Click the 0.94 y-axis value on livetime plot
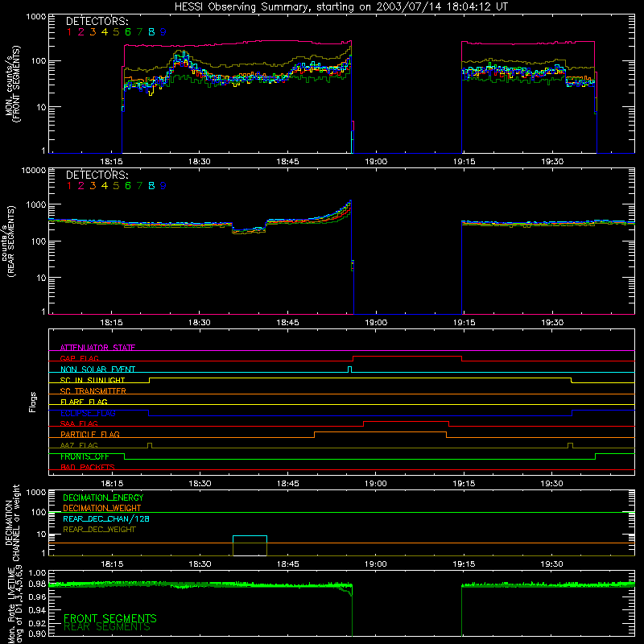This screenshot has width=644, height=644. coord(37,610)
